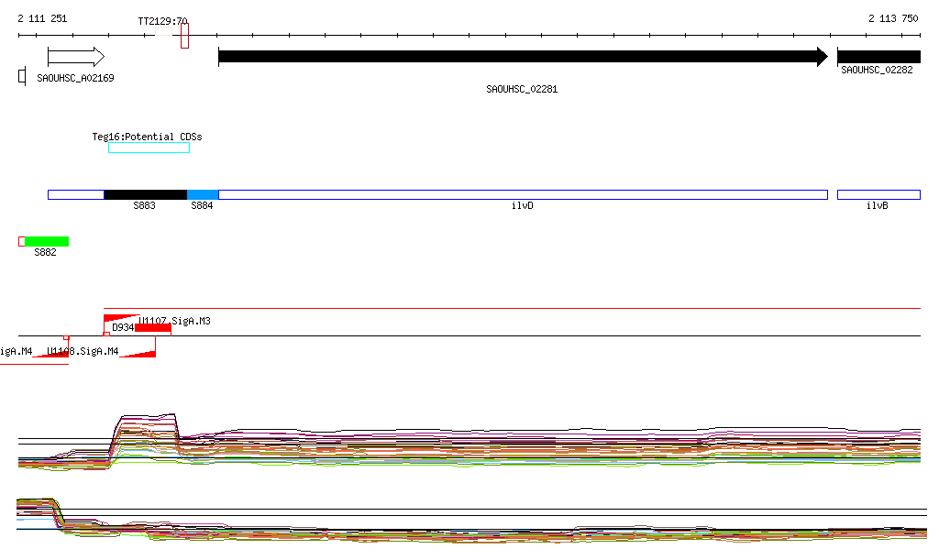Screen dimensions: 939x560
Task: Select the black S883 segment
Action: click(x=146, y=194)
